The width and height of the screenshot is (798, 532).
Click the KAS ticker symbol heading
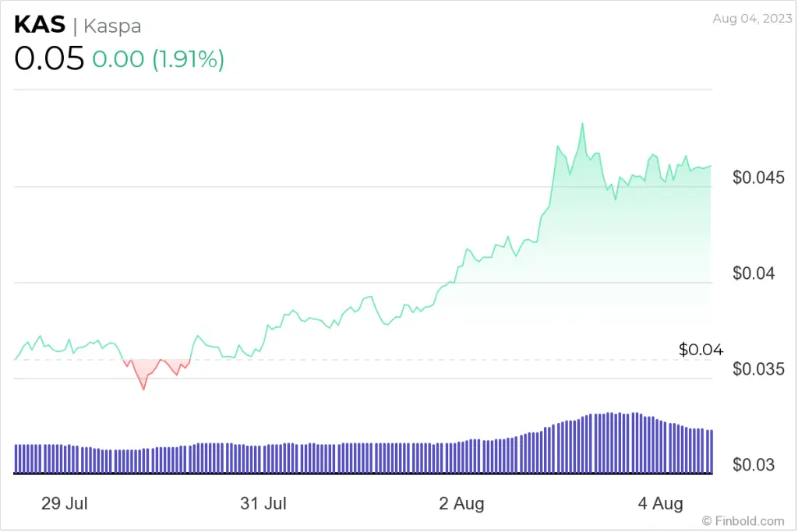point(40,24)
